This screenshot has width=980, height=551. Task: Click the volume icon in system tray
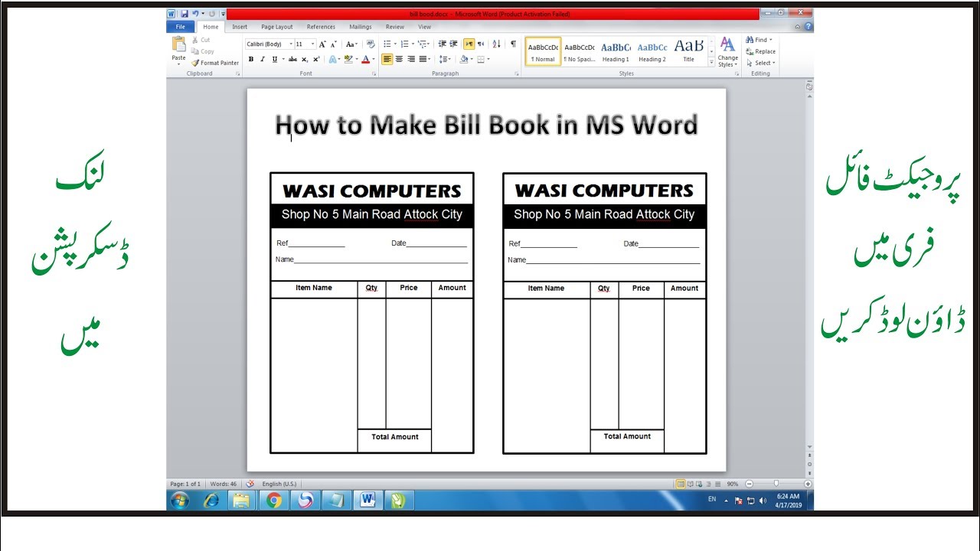(x=763, y=500)
